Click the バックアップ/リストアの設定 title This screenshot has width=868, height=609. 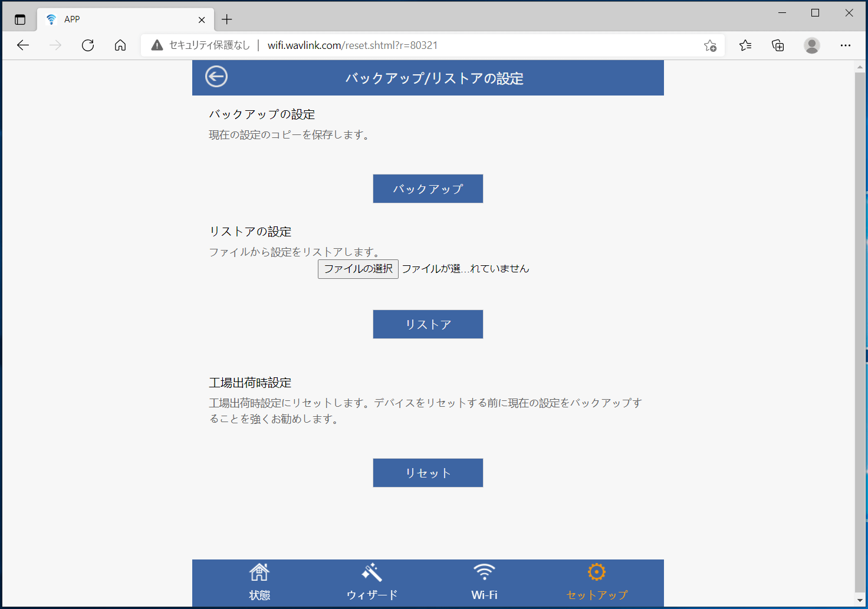[x=435, y=78]
